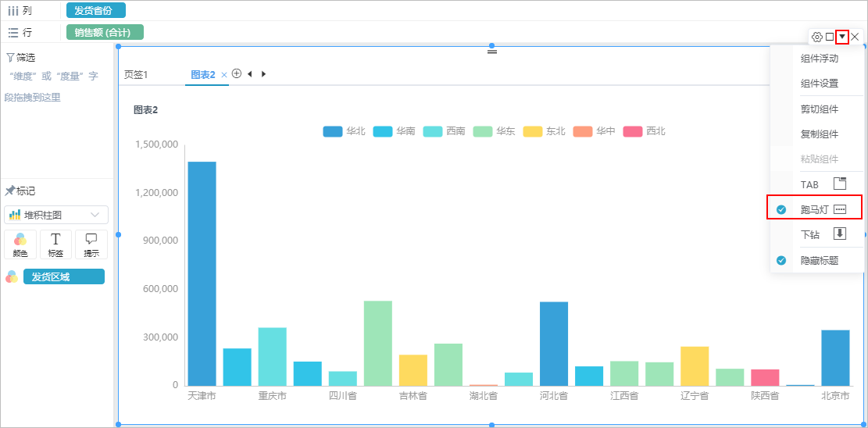Click the 下钻 down-arrow icon

841,234
